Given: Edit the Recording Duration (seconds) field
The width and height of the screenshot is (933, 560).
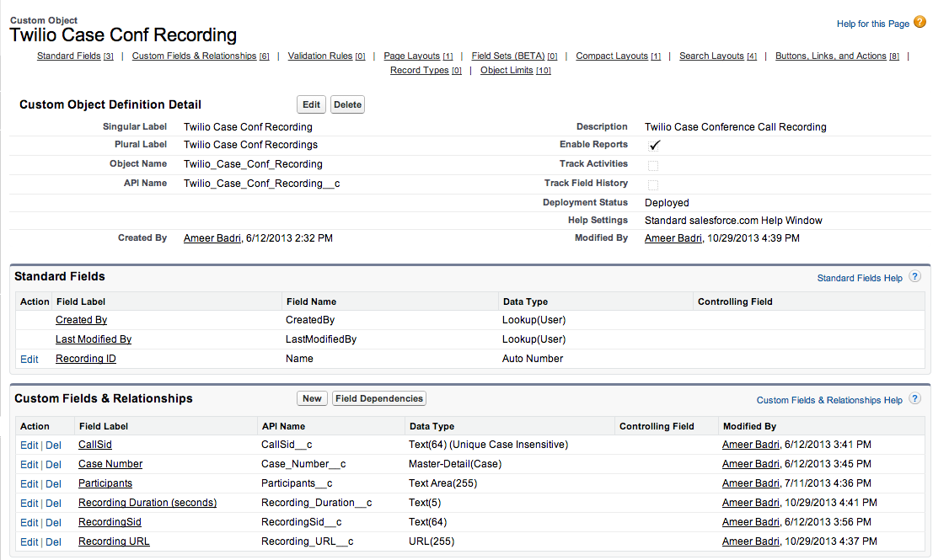Looking at the screenshot, I should 29,503.
